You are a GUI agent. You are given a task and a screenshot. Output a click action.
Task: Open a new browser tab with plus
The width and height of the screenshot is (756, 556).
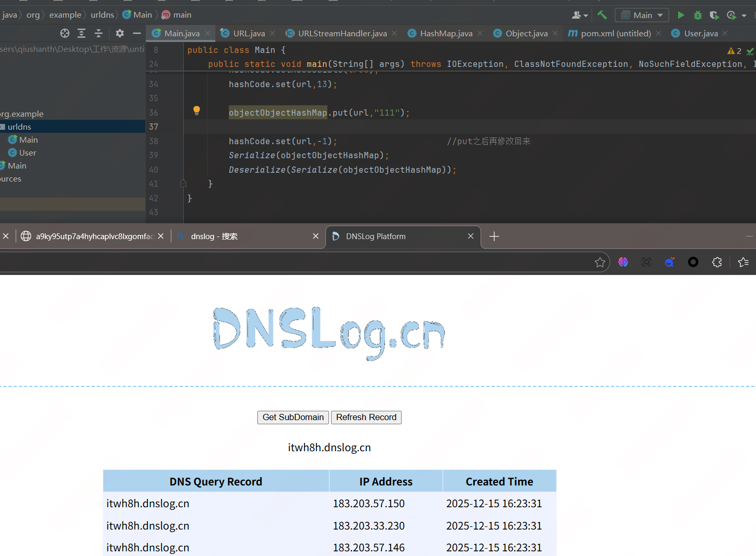[x=494, y=237]
